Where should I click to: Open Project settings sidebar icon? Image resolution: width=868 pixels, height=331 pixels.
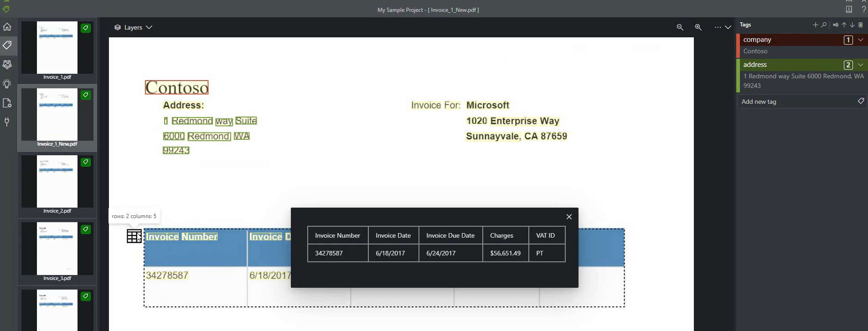pyautogui.click(x=7, y=103)
